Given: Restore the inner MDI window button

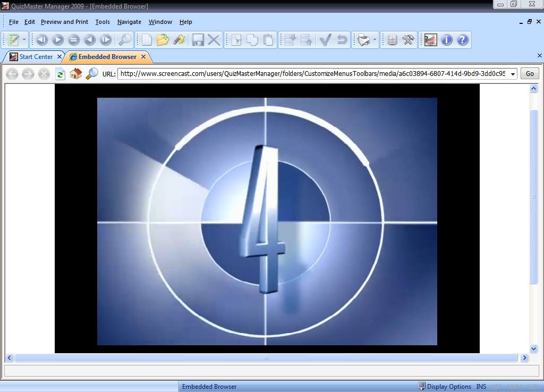Looking at the screenshot, I should pos(530,21).
